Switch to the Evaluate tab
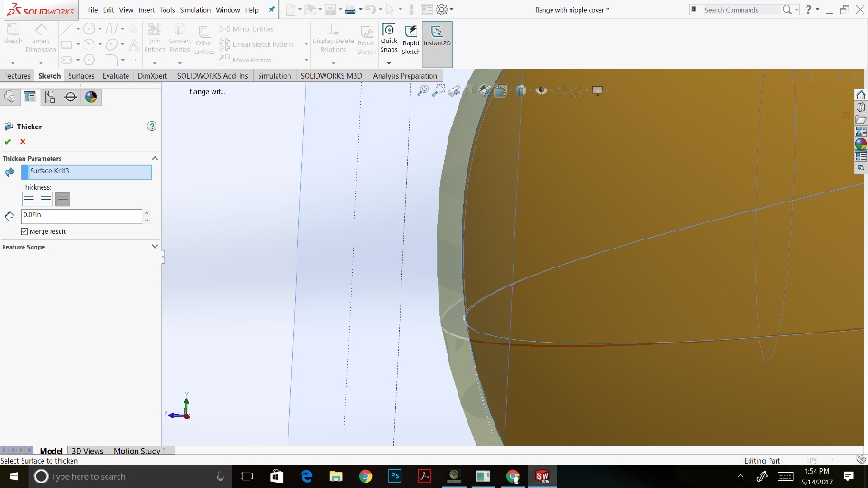Viewport: 868px width, 488px height. 116,76
